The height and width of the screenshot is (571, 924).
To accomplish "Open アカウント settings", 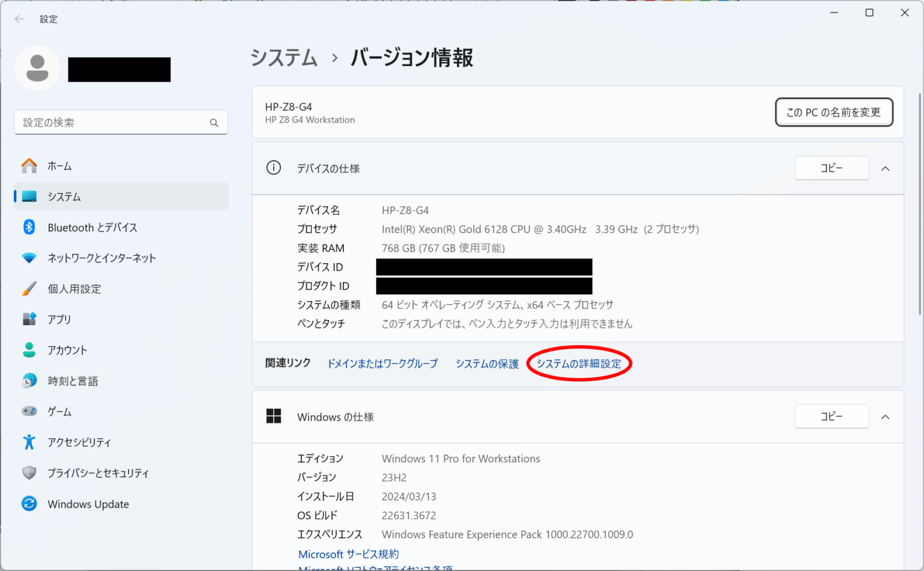I will click(x=67, y=350).
